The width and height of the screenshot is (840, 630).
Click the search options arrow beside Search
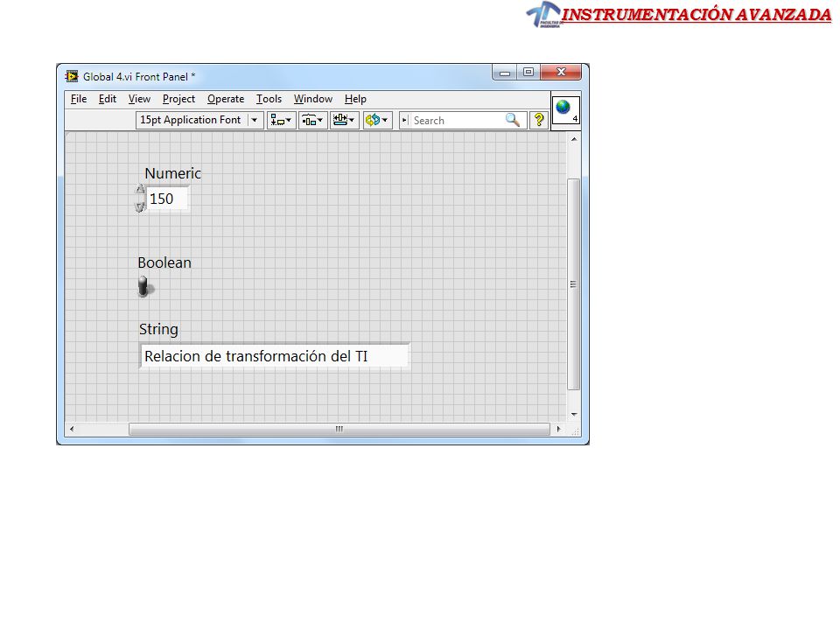click(x=405, y=121)
